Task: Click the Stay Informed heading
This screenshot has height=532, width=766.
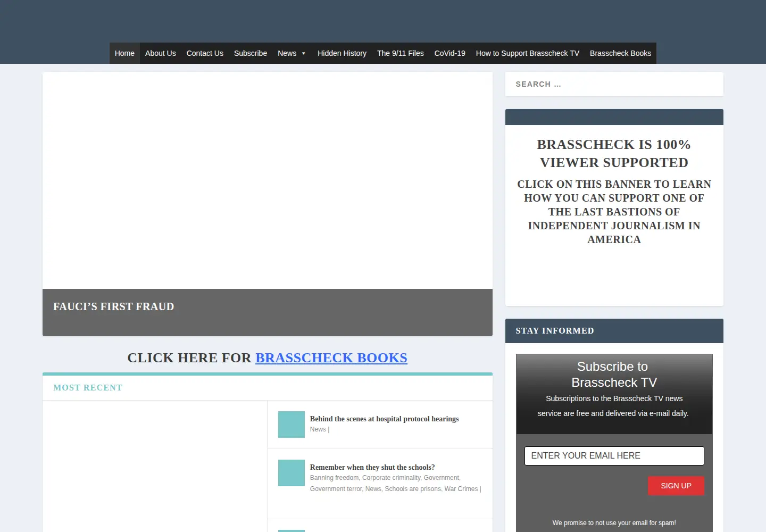Action: click(555, 331)
